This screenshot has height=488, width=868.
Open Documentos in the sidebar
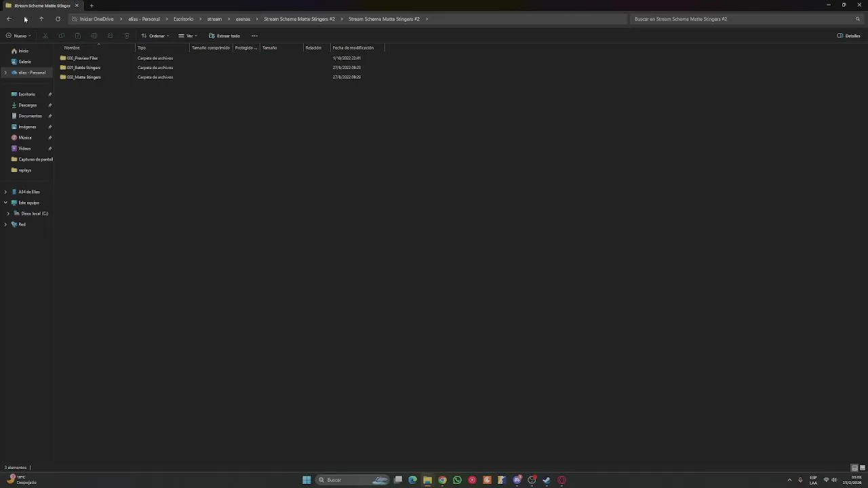30,116
